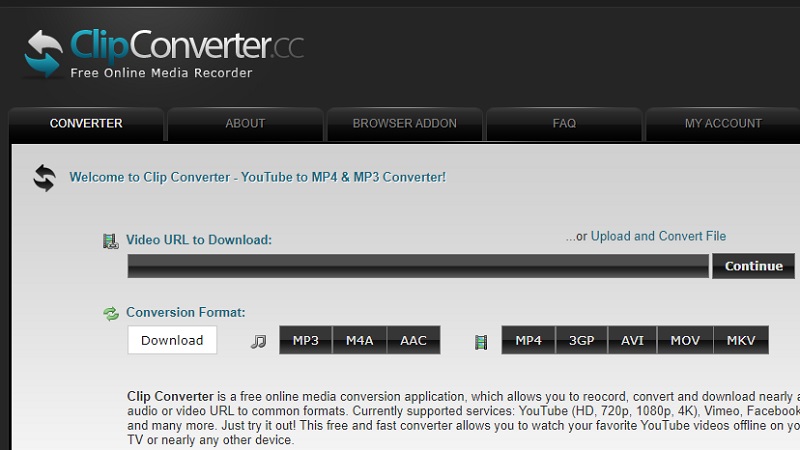Choose 3GP video format

582,340
